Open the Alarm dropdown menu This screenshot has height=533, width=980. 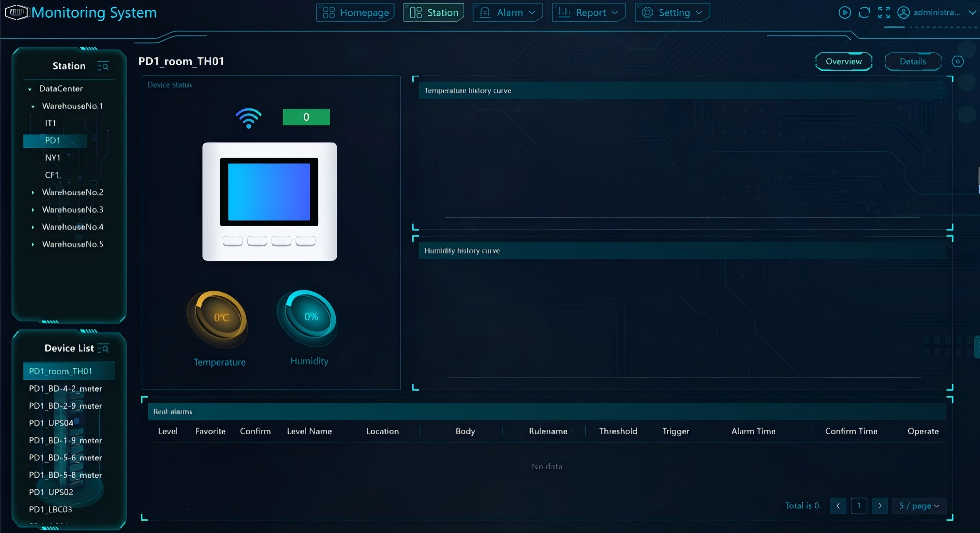508,12
